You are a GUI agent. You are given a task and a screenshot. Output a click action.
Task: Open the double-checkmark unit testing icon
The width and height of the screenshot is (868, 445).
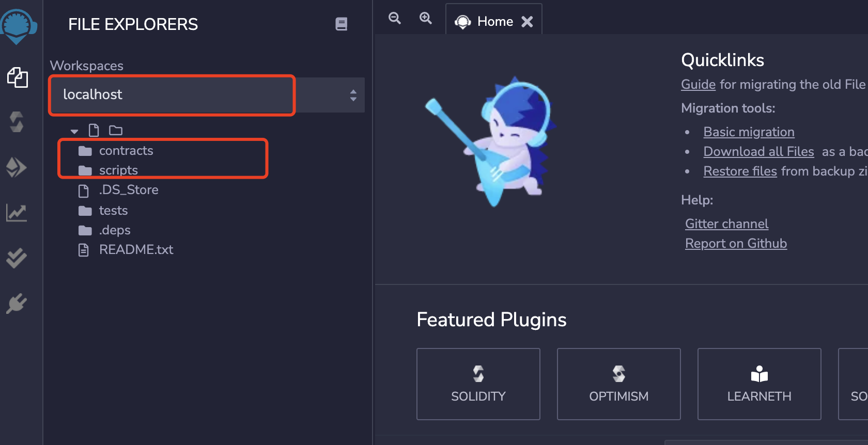(x=17, y=258)
